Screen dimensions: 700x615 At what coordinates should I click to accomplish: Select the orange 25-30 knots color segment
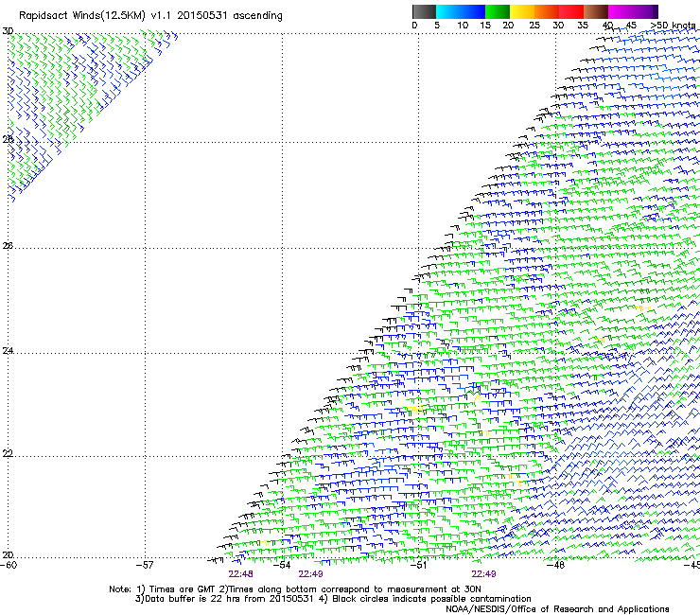pyautogui.click(x=547, y=11)
